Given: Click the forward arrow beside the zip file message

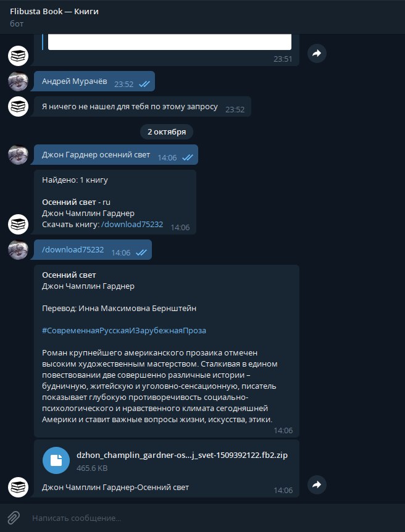Looking at the screenshot, I should (317, 485).
